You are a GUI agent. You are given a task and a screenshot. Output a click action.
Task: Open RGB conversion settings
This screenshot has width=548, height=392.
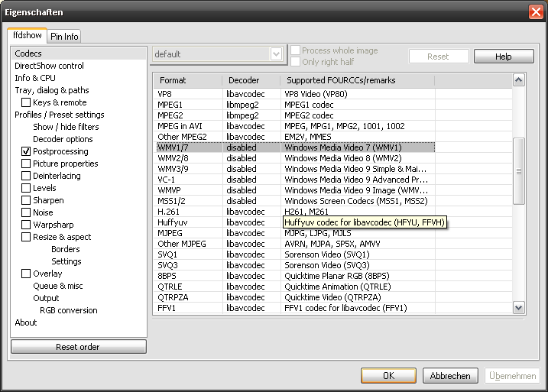point(69,310)
